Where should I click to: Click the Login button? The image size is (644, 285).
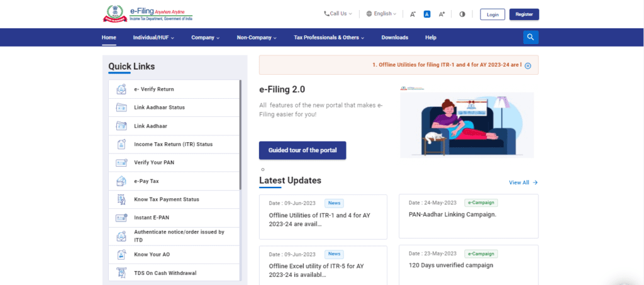[492, 14]
